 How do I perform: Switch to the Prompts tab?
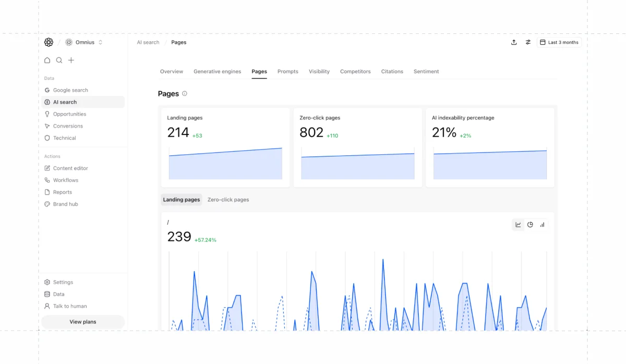[x=287, y=71]
